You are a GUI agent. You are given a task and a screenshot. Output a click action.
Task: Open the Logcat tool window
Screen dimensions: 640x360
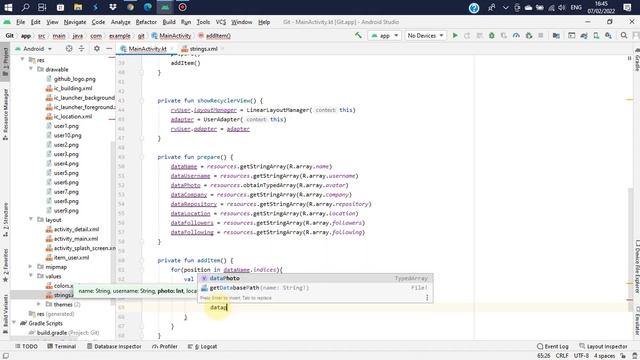[202, 346]
